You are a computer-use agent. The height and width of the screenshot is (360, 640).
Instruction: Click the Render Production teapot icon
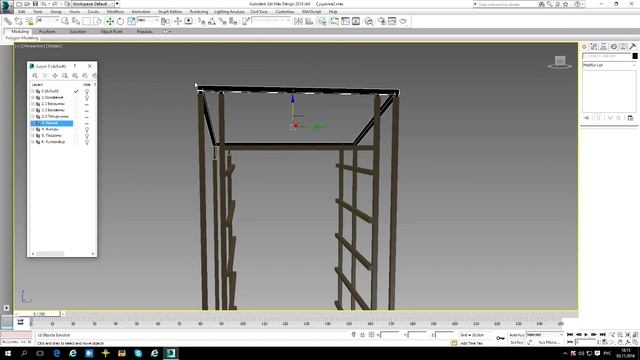coord(403,21)
